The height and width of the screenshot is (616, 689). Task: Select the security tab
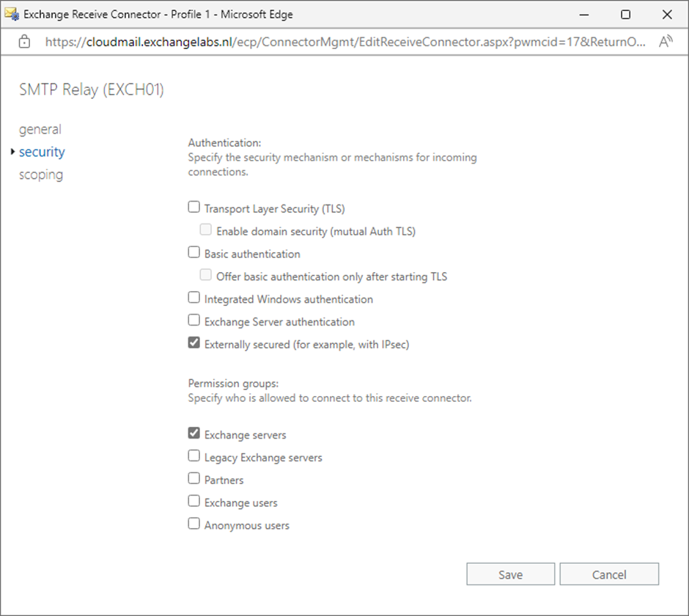[x=42, y=152]
